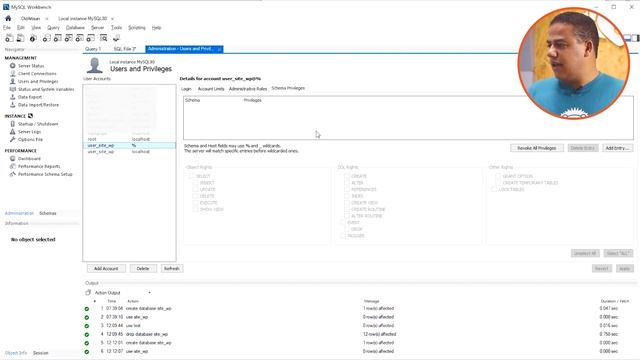The width and height of the screenshot is (640, 360).
Task: Click the Unselect All button
Action: click(x=585, y=253)
